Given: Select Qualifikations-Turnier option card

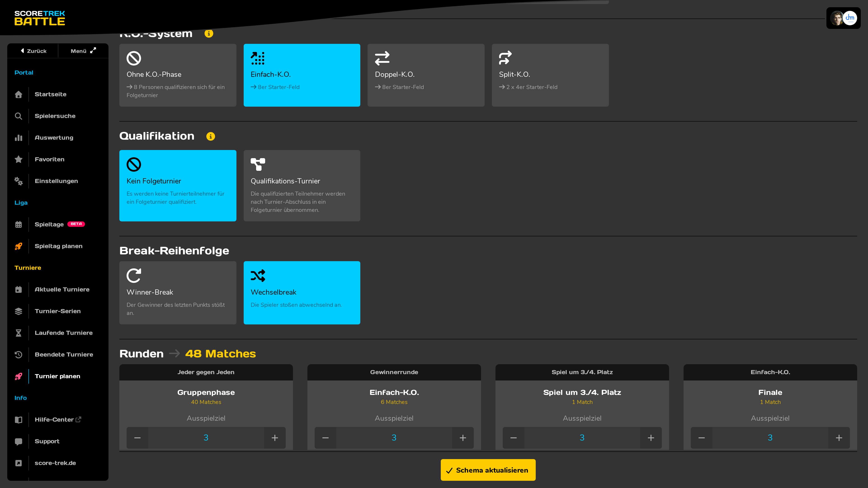Looking at the screenshot, I should click(x=302, y=185).
